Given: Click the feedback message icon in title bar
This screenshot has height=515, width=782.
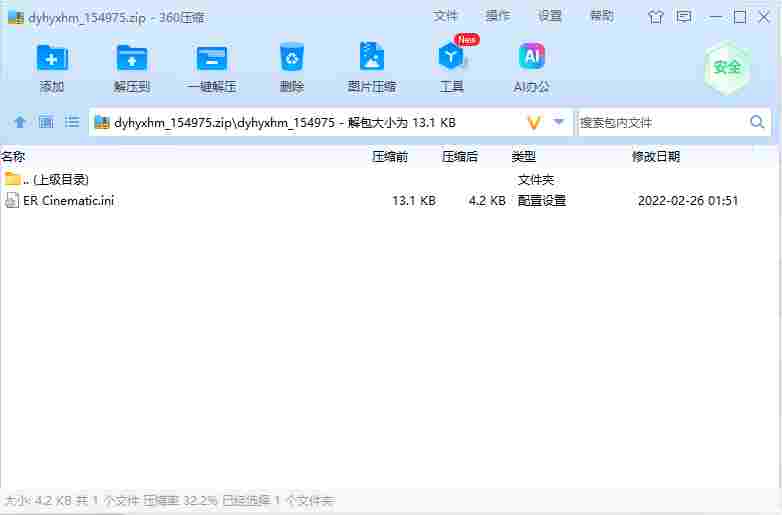Looking at the screenshot, I should click(684, 17).
